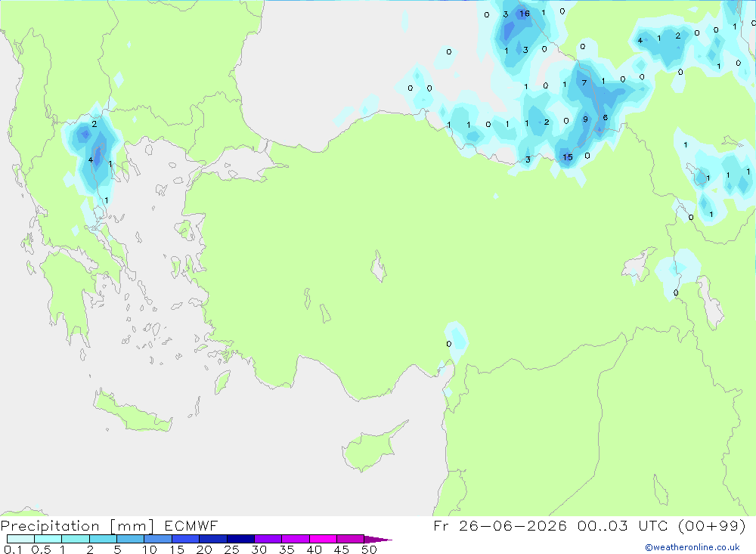The width and height of the screenshot is (756, 554).
Task: Click the '15' precipitation value on the map
Action: tap(568, 157)
